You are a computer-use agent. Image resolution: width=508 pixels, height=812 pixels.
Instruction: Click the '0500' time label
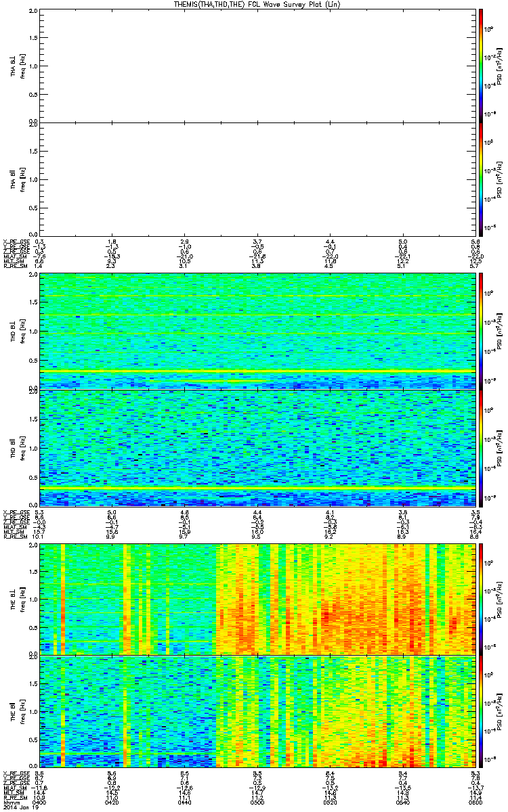tap(257, 802)
